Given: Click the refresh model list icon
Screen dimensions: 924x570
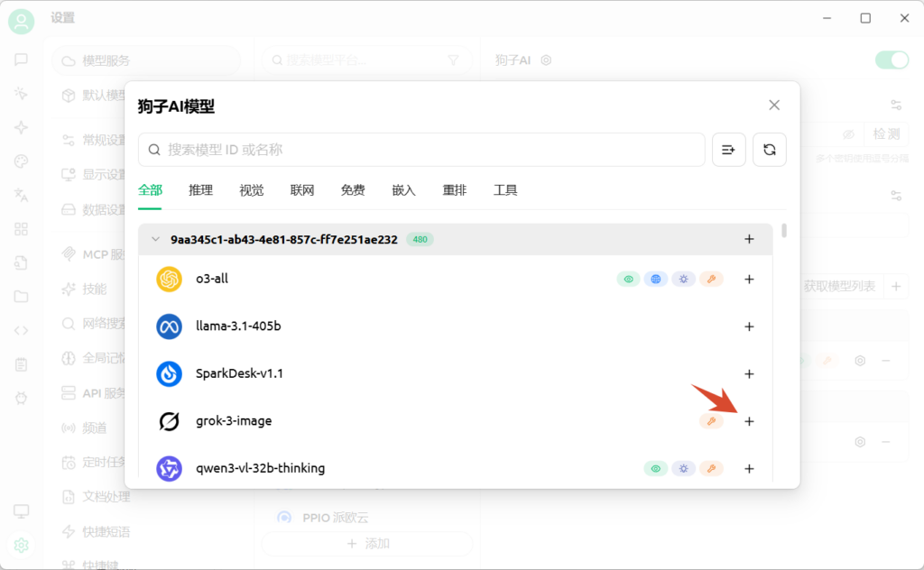Looking at the screenshot, I should pos(769,150).
